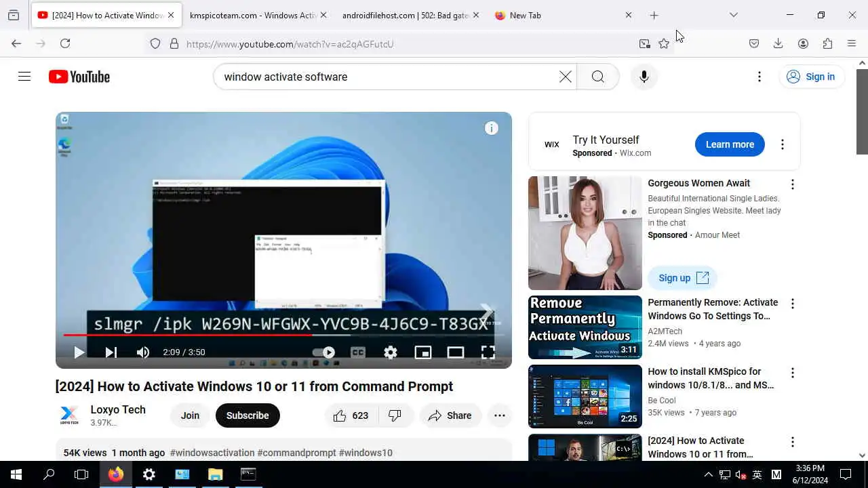Like the video with 623 likes

[351, 415]
